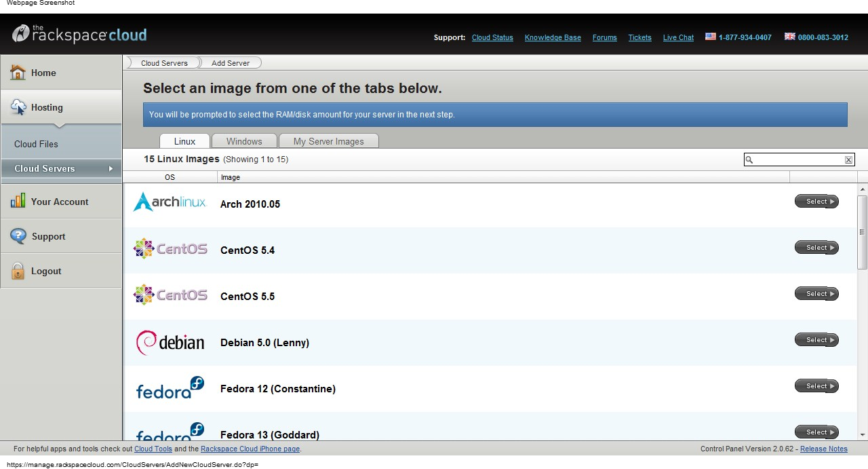
Task: Click the Arch Linux logo
Action: coord(170,202)
